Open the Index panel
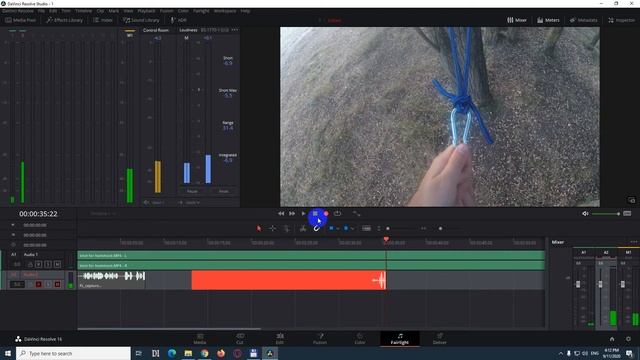Viewport: 640px width, 360px height. [102, 20]
